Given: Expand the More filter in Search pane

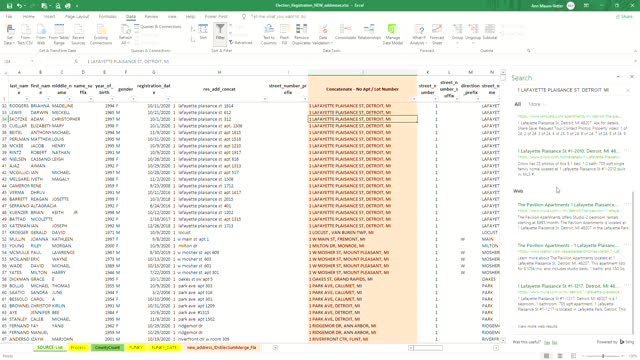Looking at the screenshot, I should [x=535, y=104].
